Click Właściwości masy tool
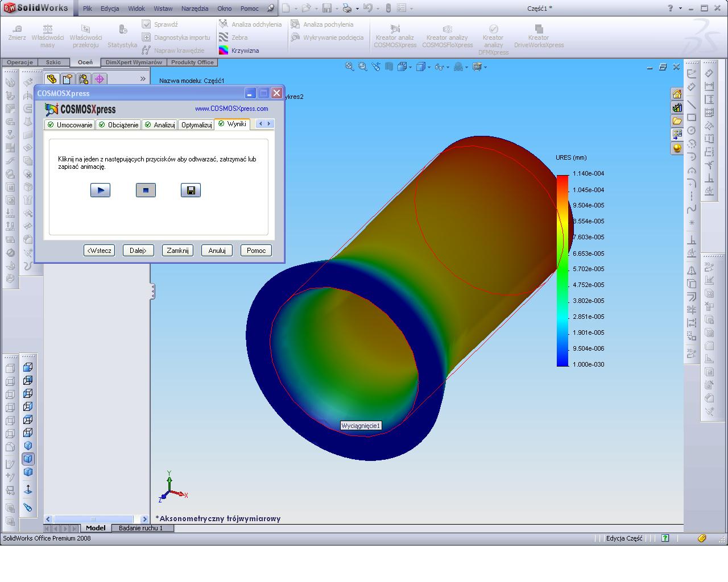 (48, 36)
